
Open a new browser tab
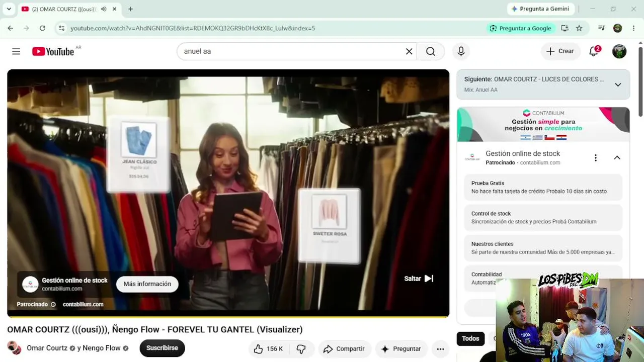click(130, 9)
